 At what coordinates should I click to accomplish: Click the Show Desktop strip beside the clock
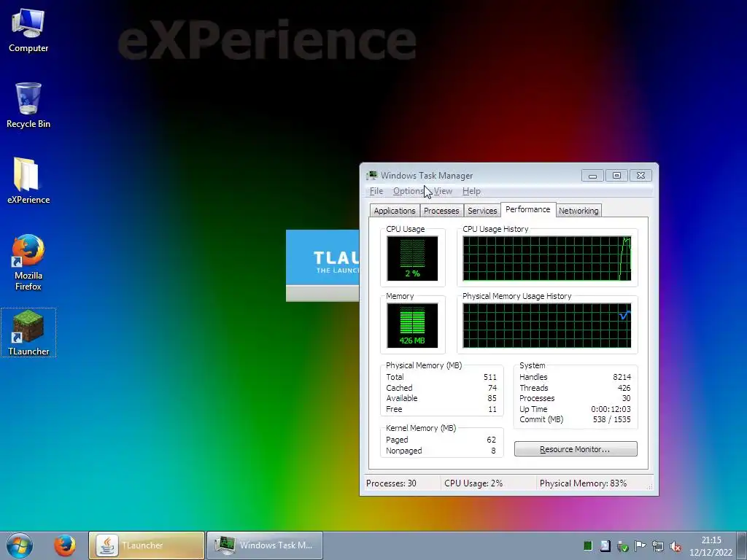point(743,545)
